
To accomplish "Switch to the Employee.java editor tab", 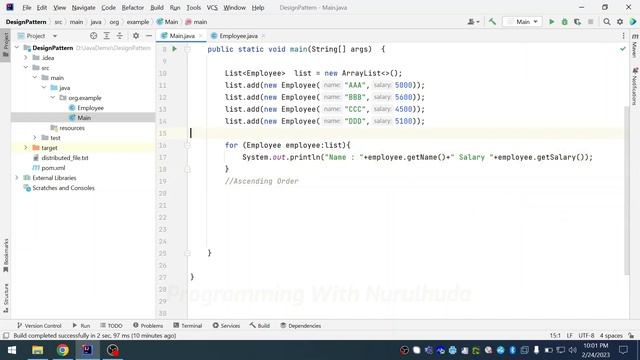I will click(x=238, y=36).
